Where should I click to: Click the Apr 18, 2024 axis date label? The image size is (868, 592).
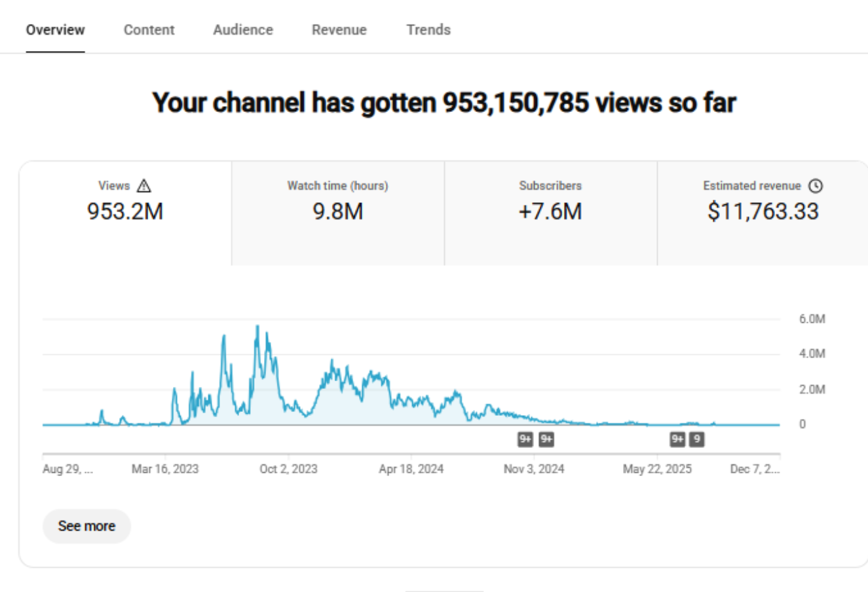pos(411,469)
